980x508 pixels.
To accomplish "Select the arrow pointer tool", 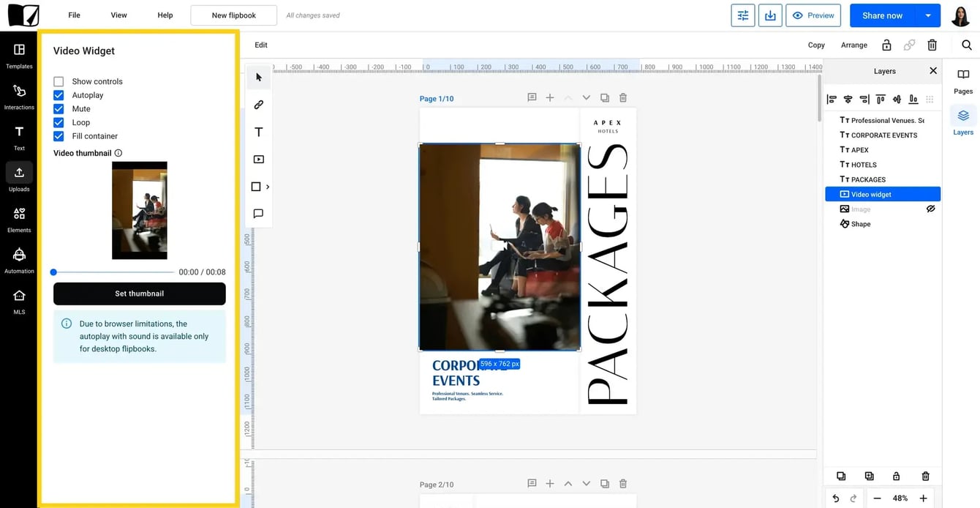I will (258, 78).
